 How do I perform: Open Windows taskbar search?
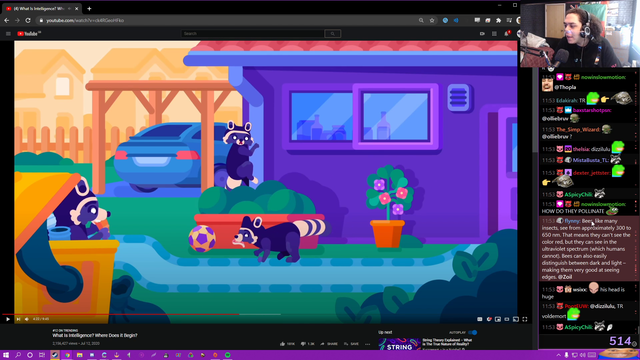pos(18,355)
